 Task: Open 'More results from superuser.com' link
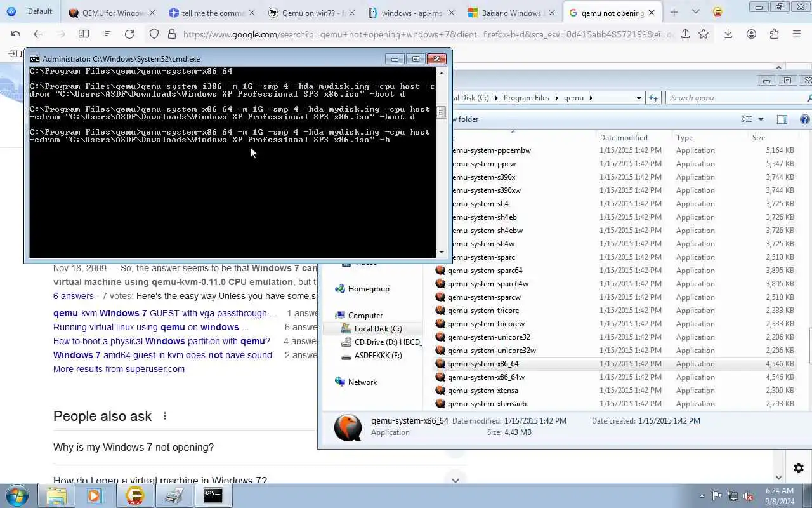tap(119, 369)
